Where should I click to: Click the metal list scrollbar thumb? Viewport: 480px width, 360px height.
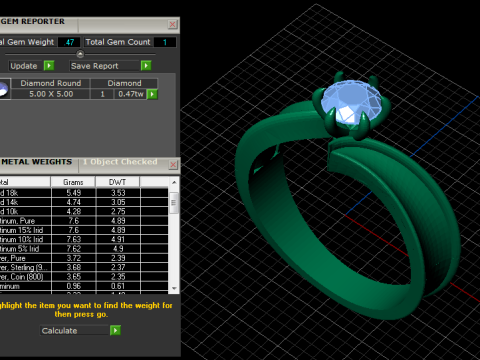174,202
